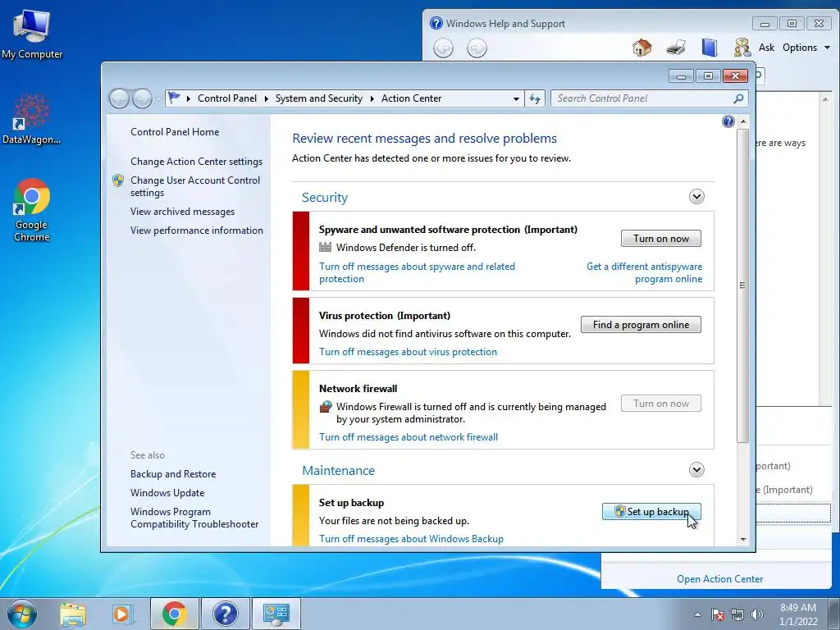This screenshot has width=840, height=630.
Task: Open Windows Update link
Action: tap(167, 493)
